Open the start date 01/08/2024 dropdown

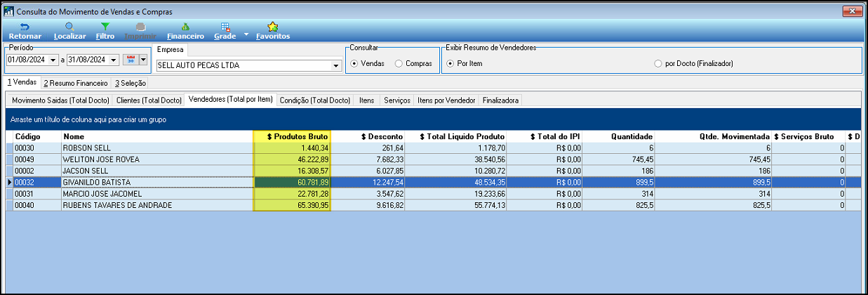[x=53, y=60]
